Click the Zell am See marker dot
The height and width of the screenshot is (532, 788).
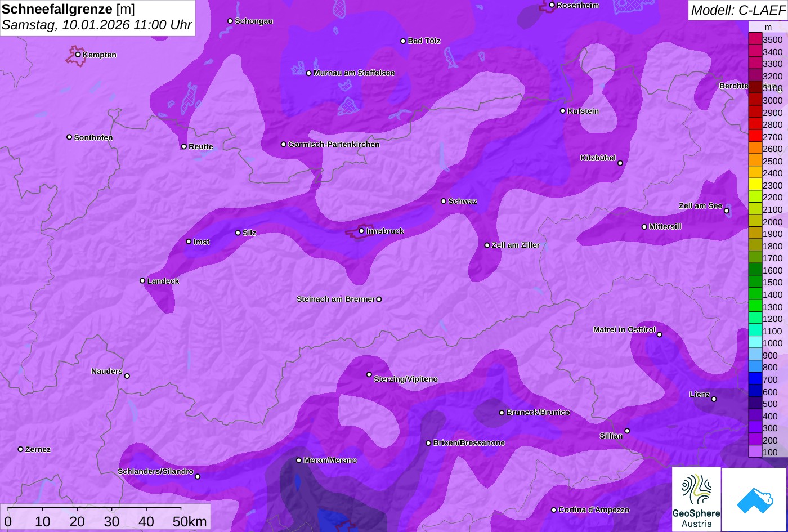coord(727,211)
